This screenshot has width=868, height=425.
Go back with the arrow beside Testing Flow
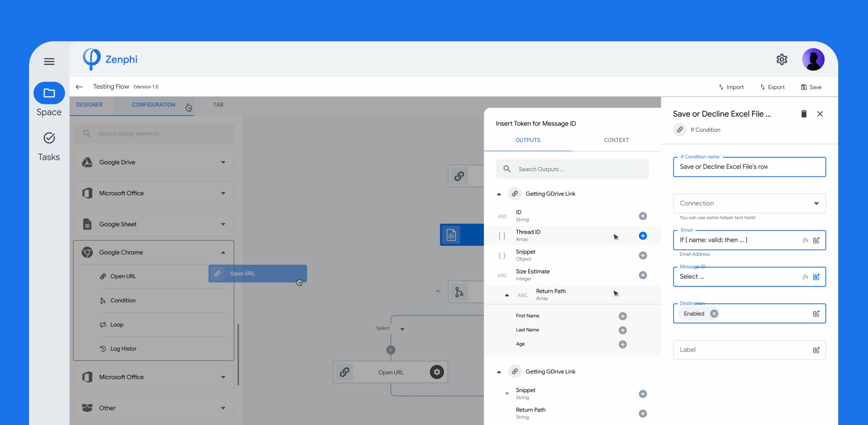click(80, 87)
